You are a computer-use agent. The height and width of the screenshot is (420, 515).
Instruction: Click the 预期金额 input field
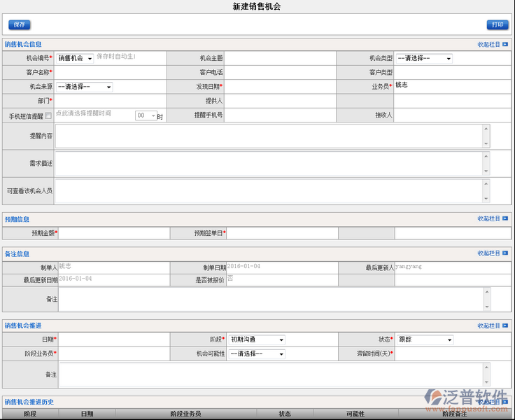113,233
